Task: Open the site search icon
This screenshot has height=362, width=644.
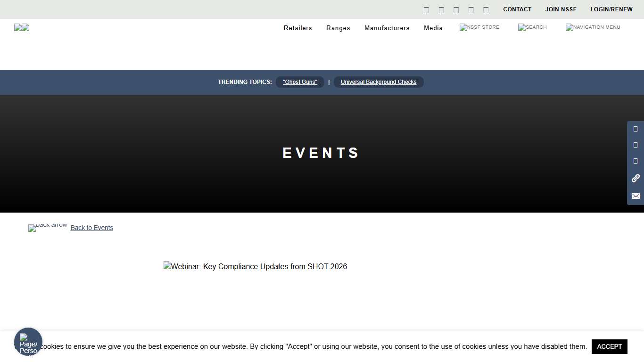Action: pos(532,27)
